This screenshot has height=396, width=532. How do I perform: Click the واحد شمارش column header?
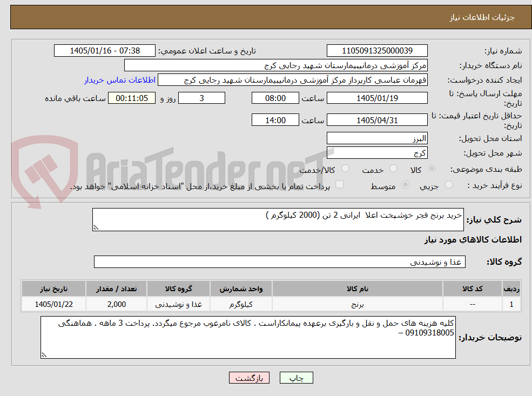pyautogui.click(x=241, y=289)
